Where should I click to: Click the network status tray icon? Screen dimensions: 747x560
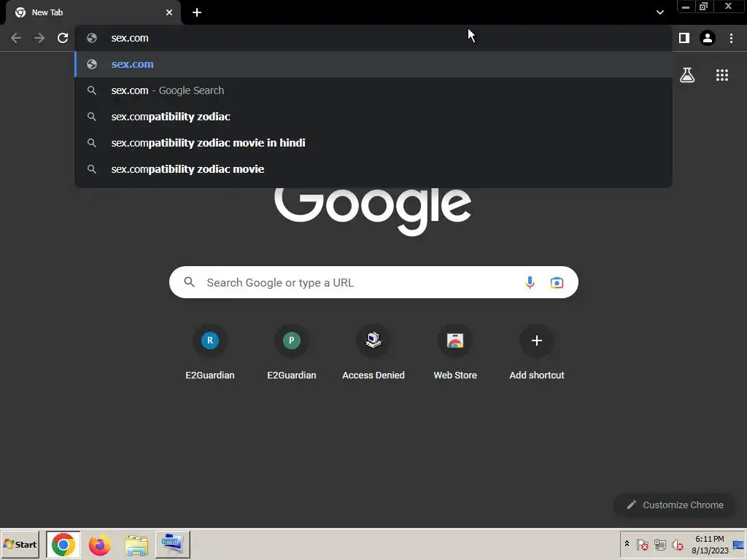click(659, 544)
